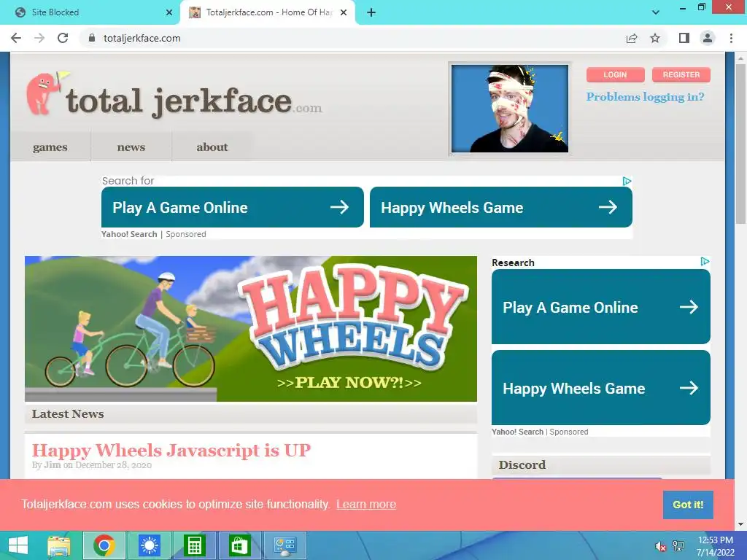The image size is (747, 560).
Task: Click the browser forward arrow
Action: click(x=39, y=38)
